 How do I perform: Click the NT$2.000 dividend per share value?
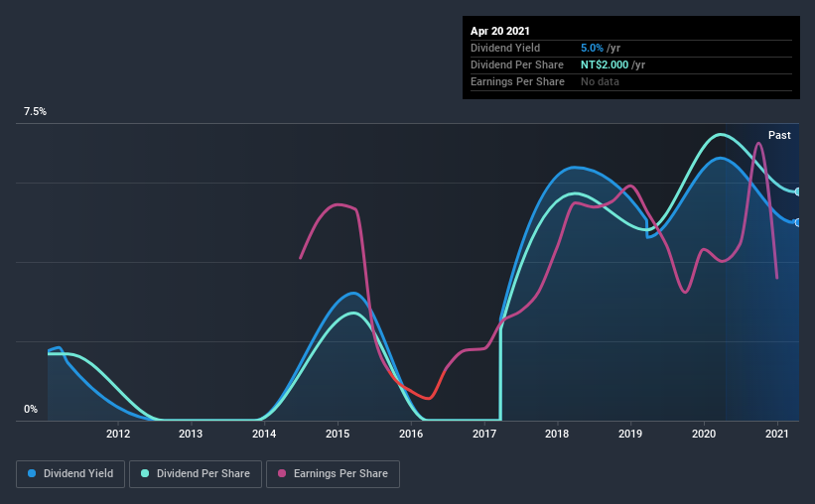point(605,64)
